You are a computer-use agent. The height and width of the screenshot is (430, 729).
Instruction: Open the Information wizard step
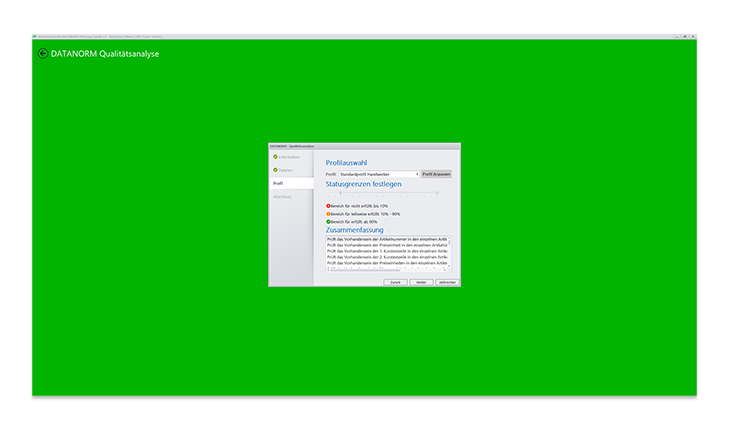(289, 157)
